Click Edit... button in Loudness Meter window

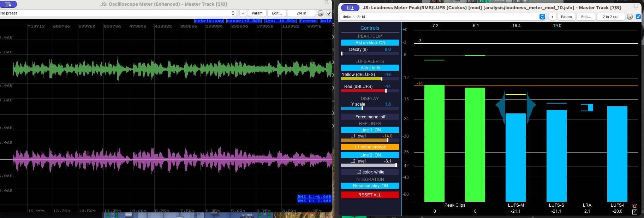click(586, 17)
